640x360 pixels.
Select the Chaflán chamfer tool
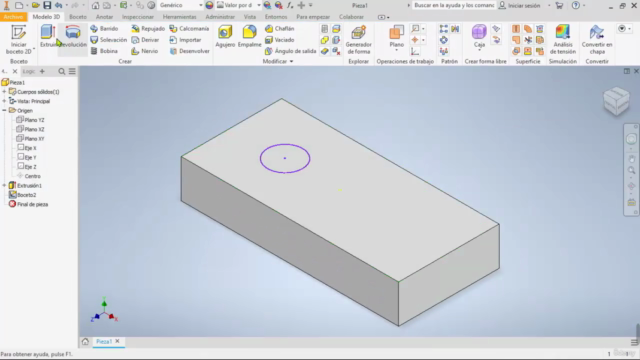[280, 29]
